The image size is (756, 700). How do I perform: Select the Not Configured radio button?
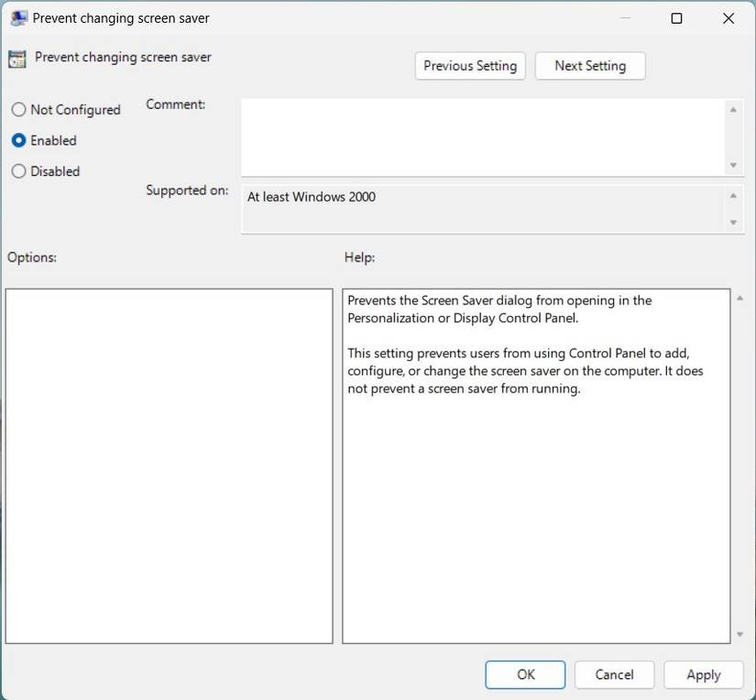click(x=17, y=109)
